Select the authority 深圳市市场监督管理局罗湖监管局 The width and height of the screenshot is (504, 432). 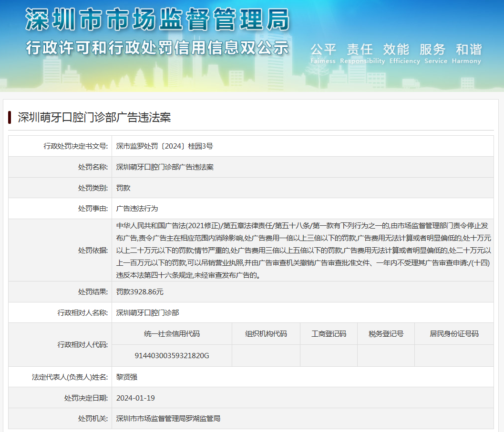(x=168, y=419)
